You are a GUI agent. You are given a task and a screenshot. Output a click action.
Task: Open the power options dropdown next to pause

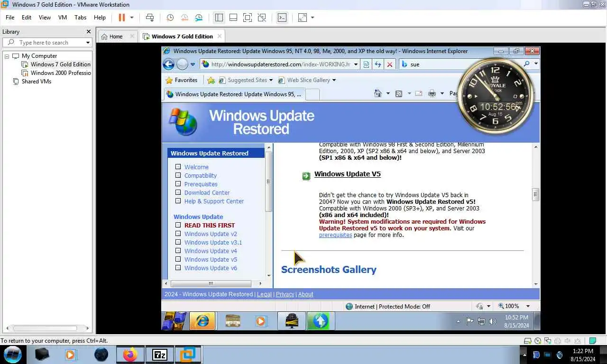(132, 18)
